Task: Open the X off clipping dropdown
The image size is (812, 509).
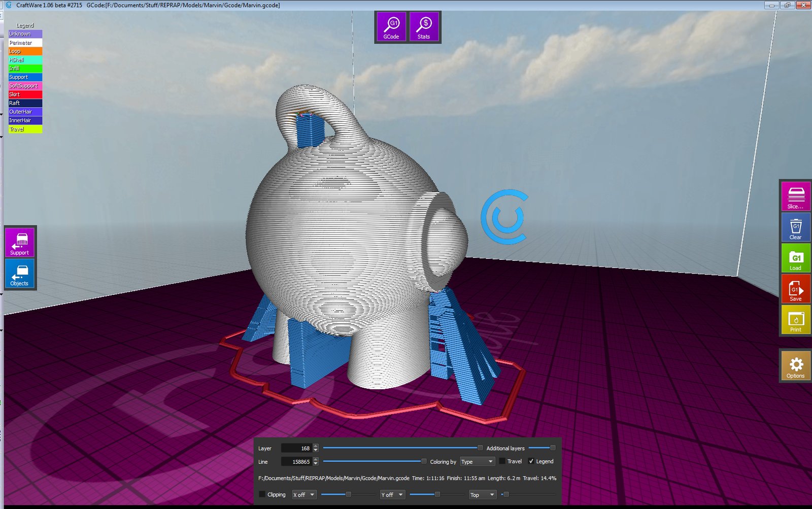Action: click(x=304, y=495)
